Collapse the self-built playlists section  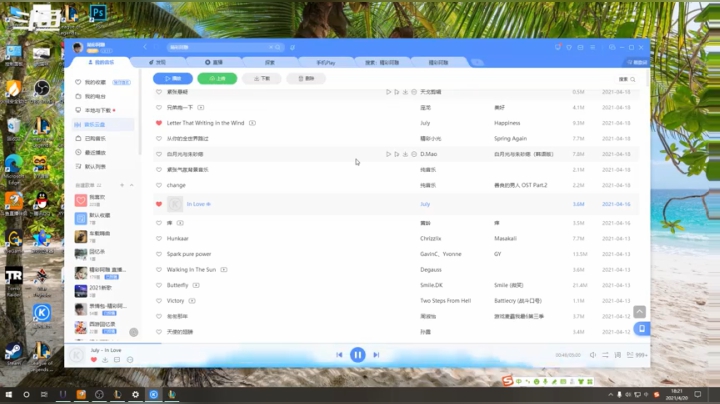pos(132,185)
